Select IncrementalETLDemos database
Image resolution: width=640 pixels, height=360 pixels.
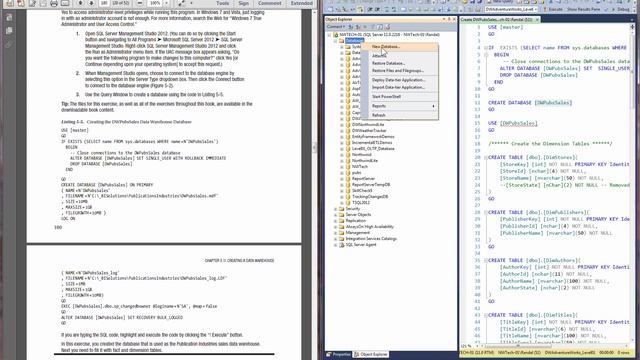(372, 143)
